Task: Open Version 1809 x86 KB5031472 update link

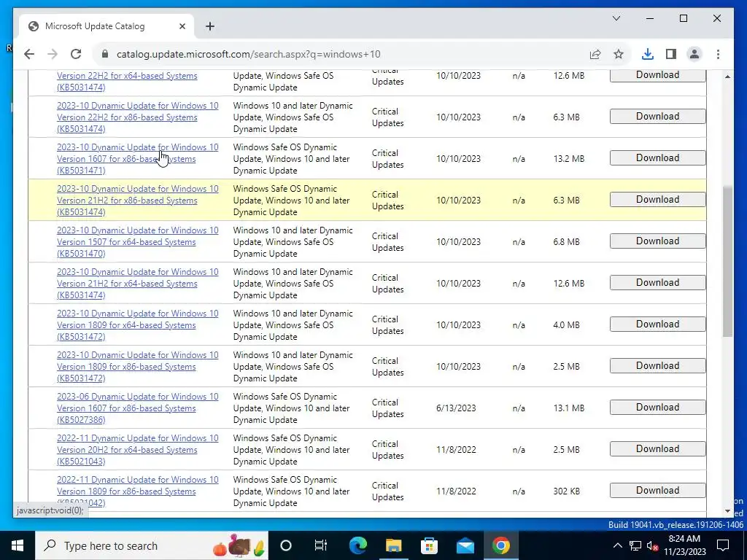Action: point(138,366)
